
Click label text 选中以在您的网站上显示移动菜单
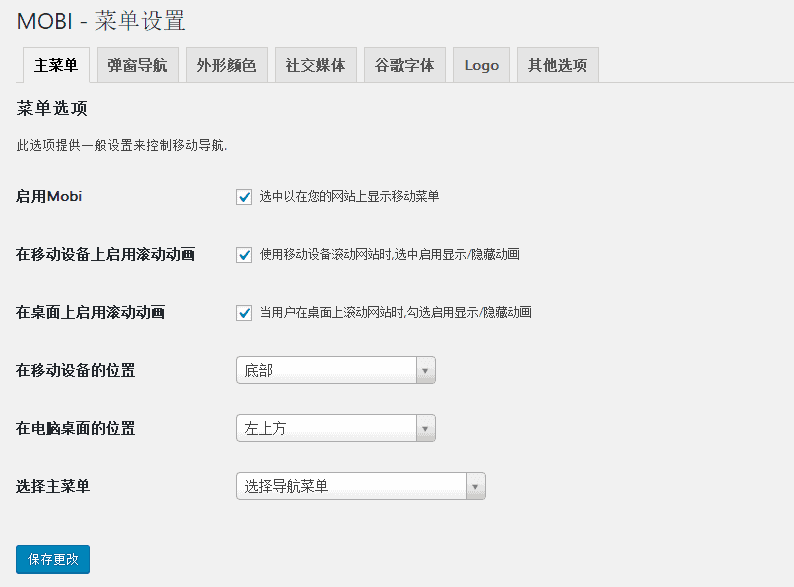click(349, 197)
